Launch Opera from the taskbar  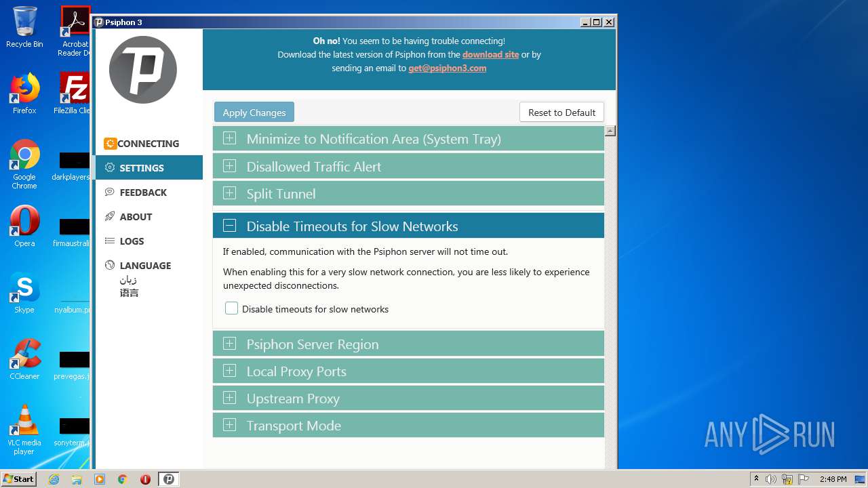[145, 479]
